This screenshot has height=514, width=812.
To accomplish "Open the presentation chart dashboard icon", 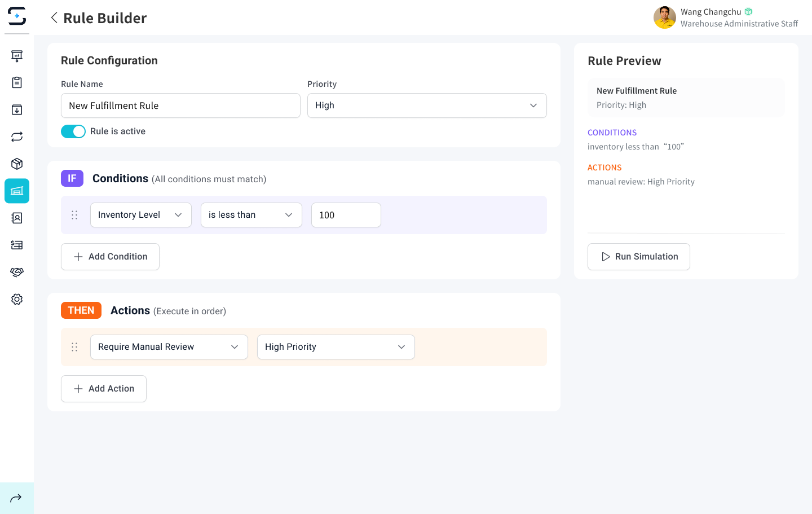I will click(17, 55).
